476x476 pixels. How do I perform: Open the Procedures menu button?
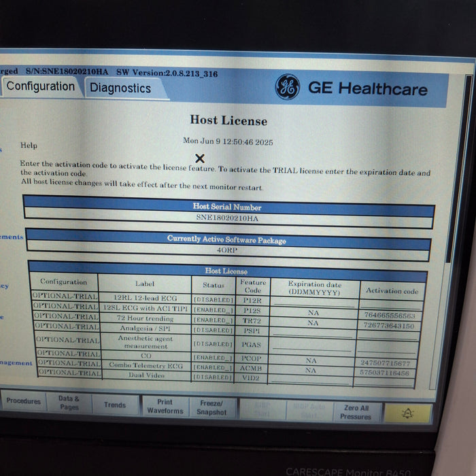[x=23, y=401]
